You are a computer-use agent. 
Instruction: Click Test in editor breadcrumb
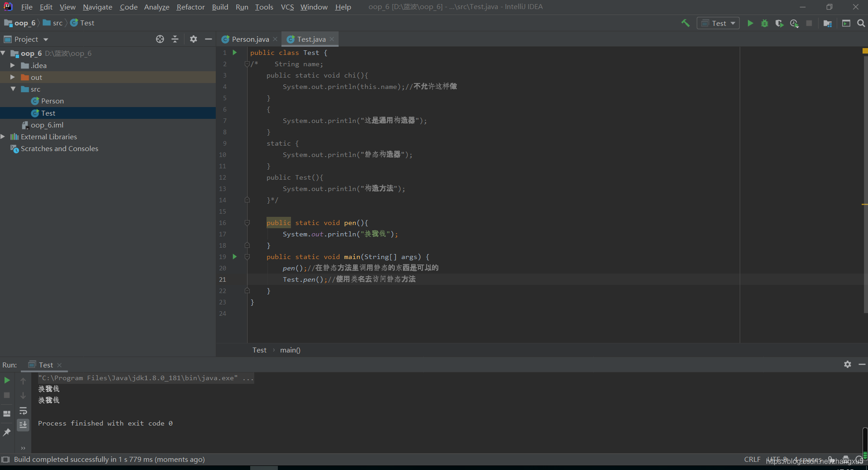point(259,350)
